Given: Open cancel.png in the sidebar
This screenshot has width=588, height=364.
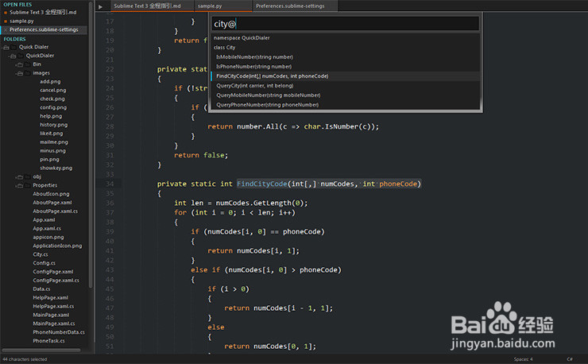Looking at the screenshot, I should [x=53, y=90].
